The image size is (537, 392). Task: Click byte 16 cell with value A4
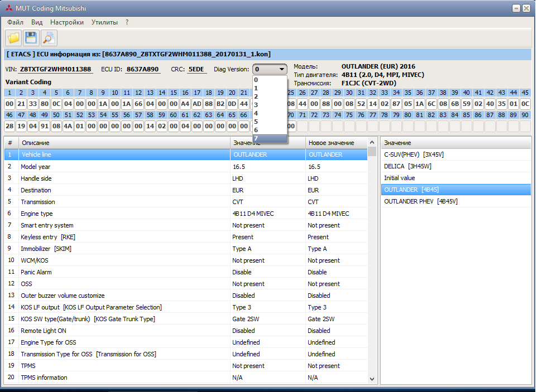185,104
